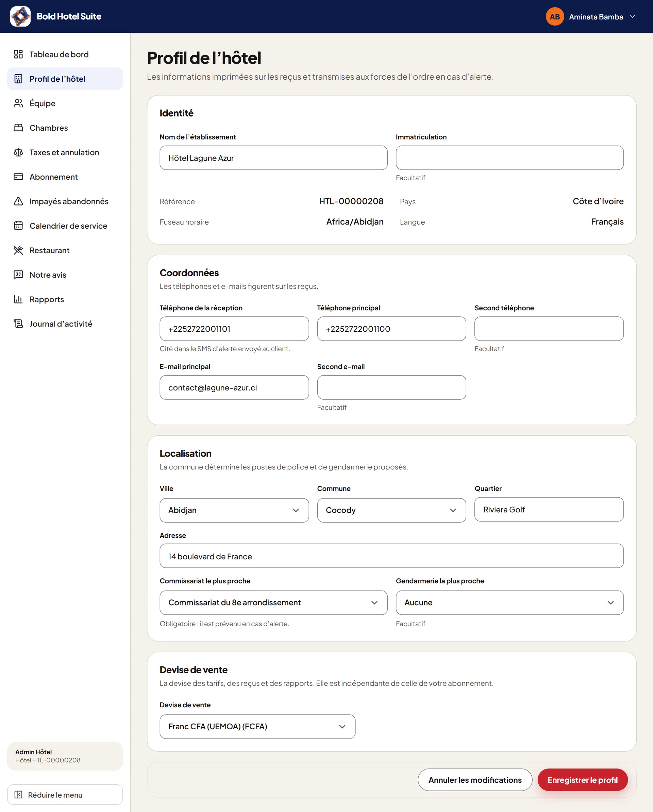Open the Commune dropdown showing Cocody

[x=392, y=510]
